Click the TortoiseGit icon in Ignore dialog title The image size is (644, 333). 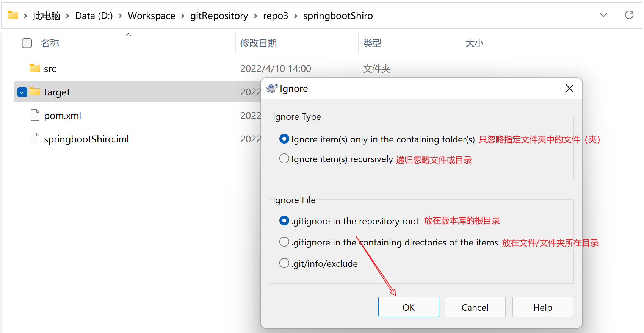pyautogui.click(x=271, y=88)
